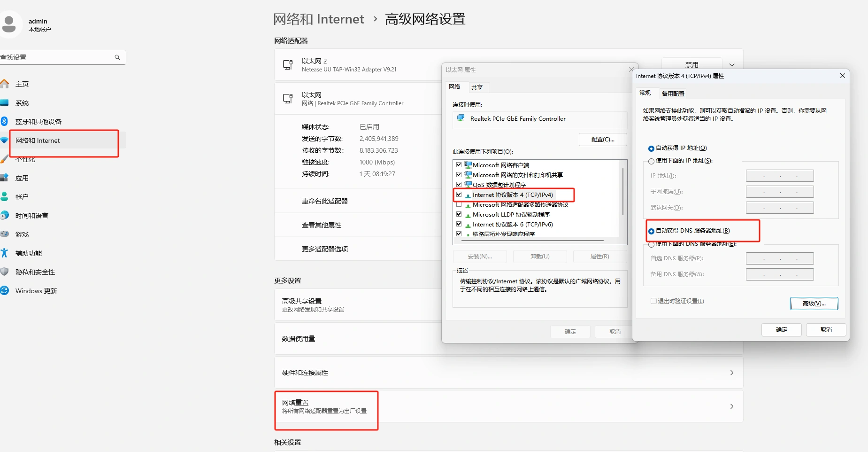This screenshot has height=452, width=868.
Task: Select 网络和 Internet in the sidebar
Action: click(38, 140)
